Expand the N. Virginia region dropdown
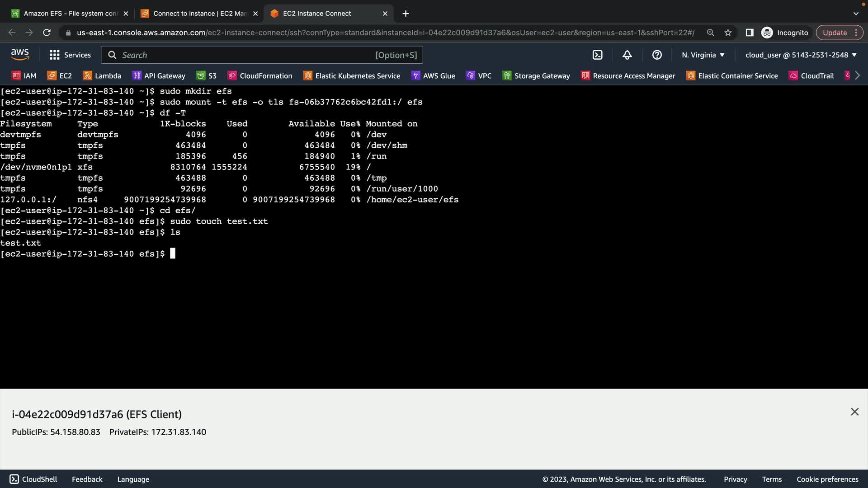 coord(703,55)
